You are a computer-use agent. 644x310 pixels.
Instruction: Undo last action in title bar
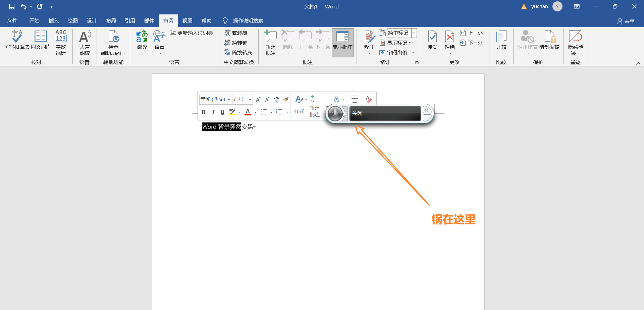(x=23, y=6)
